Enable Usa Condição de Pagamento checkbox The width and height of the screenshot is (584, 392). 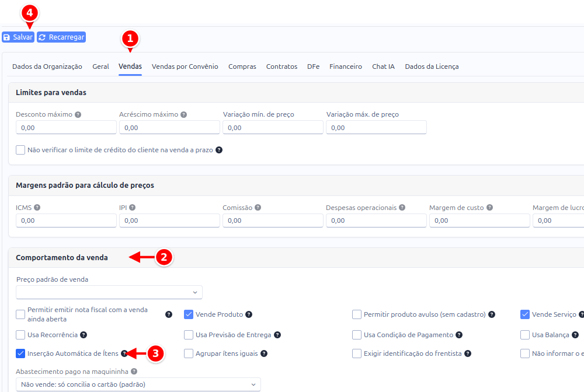356,335
